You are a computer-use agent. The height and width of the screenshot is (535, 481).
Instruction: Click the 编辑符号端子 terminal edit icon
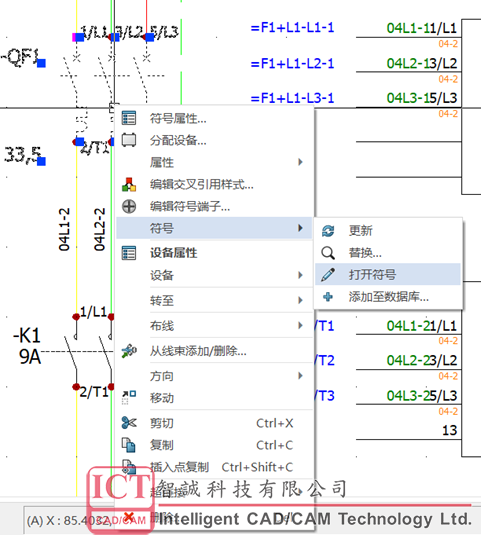[129, 206]
